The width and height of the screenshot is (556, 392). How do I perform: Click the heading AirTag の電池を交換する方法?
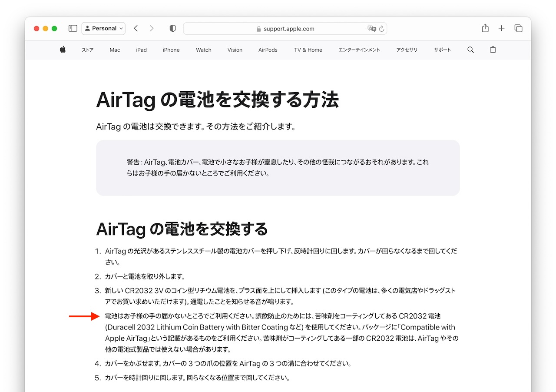pyautogui.click(x=217, y=100)
